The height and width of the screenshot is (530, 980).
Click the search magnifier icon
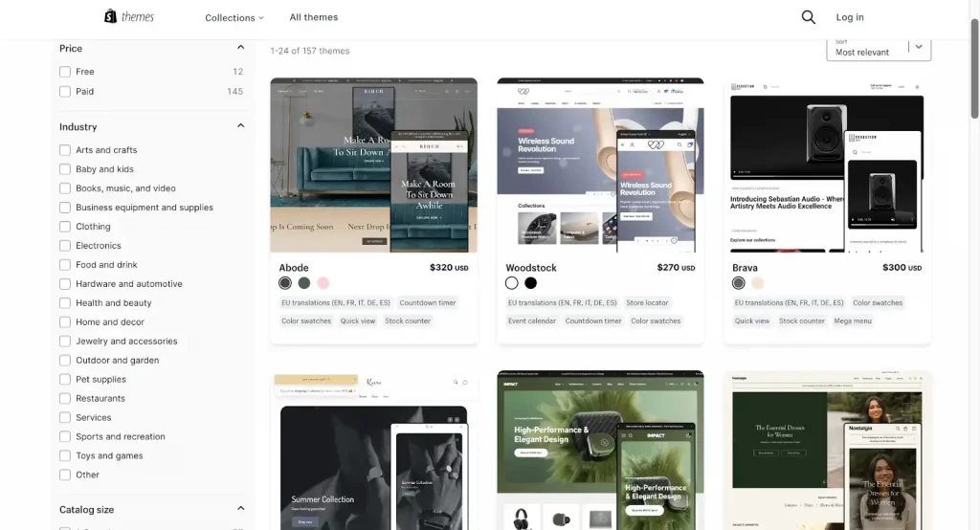(x=808, y=17)
